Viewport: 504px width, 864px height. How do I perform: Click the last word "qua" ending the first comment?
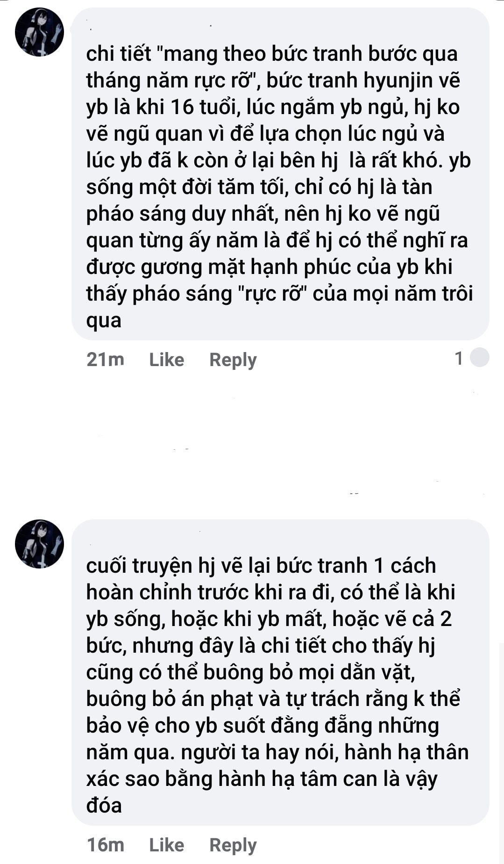click(104, 321)
